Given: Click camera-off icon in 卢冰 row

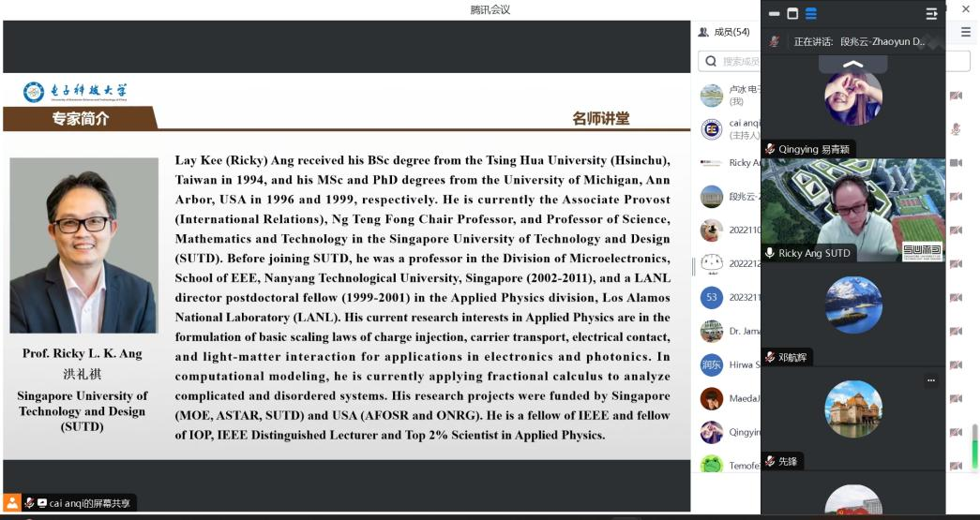Looking at the screenshot, I should (x=956, y=96).
